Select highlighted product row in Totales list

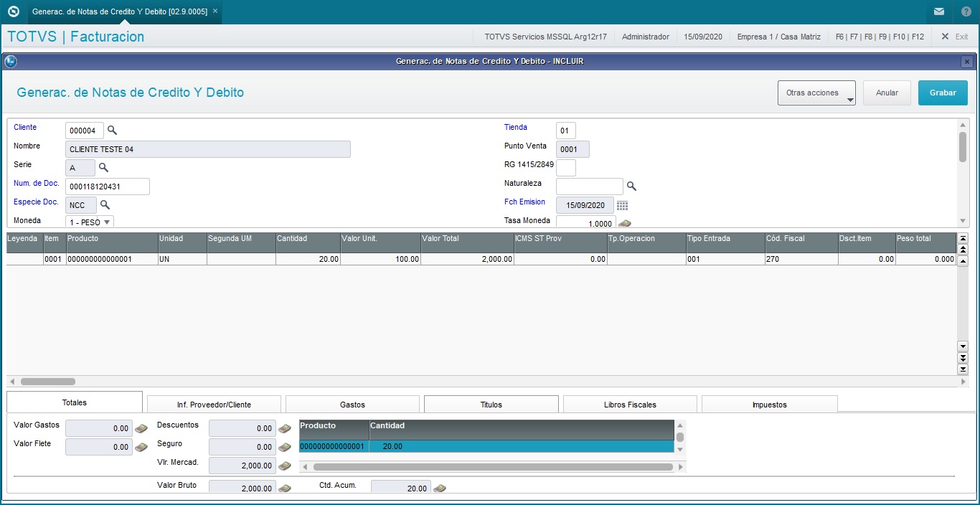486,446
